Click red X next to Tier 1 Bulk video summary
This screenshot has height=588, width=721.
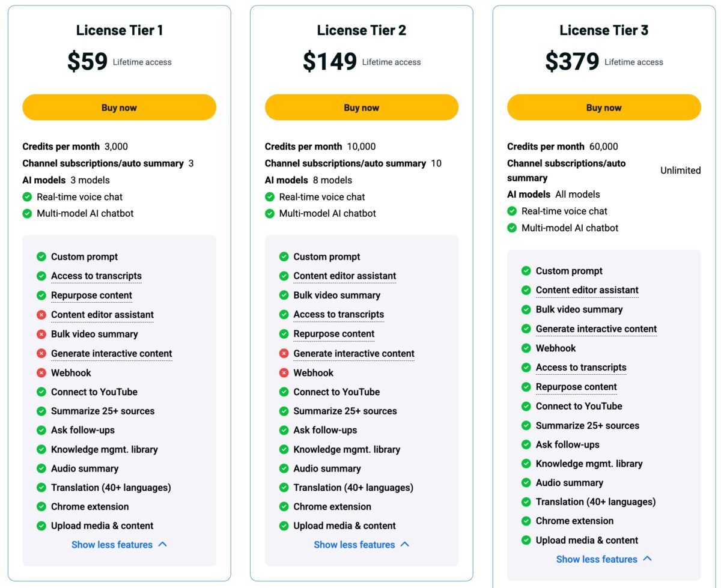click(x=41, y=334)
